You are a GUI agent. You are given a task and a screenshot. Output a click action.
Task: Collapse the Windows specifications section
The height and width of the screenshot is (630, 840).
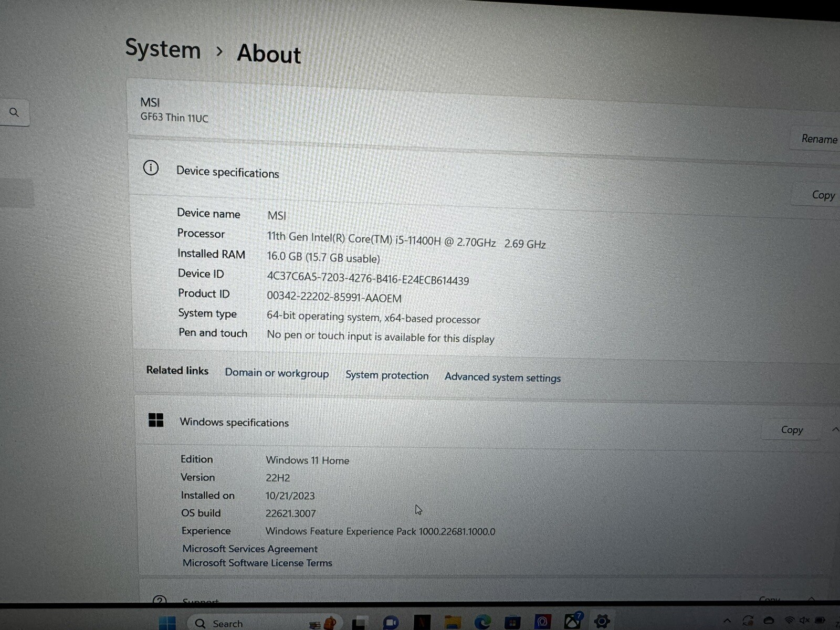(835, 429)
